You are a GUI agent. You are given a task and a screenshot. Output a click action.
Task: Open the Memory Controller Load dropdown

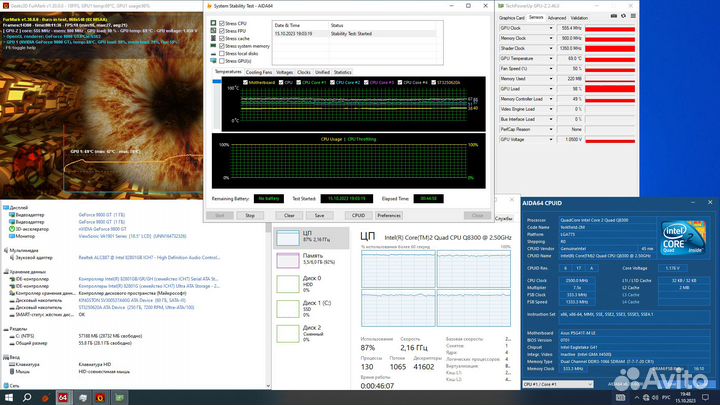[551, 99]
